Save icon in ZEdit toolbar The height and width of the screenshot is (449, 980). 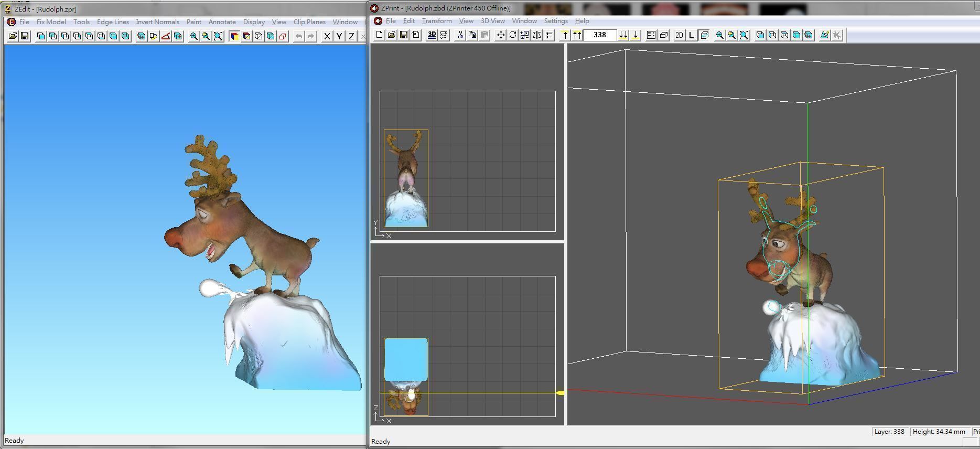(25, 36)
